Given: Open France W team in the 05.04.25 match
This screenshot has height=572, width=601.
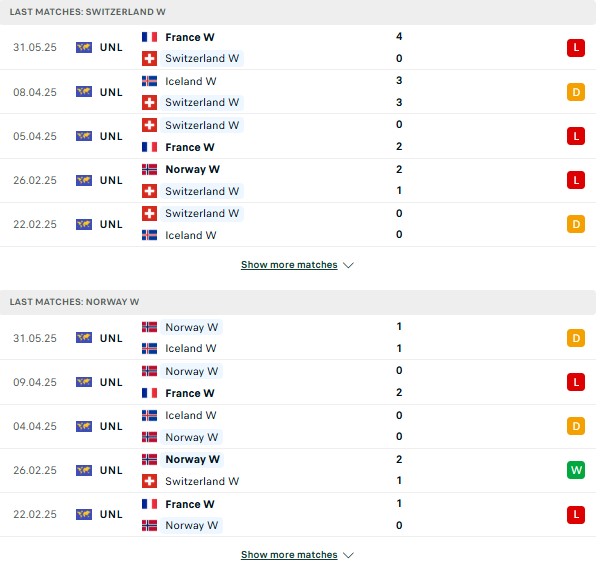Looking at the screenshot, I should click(x=190, y=147).
